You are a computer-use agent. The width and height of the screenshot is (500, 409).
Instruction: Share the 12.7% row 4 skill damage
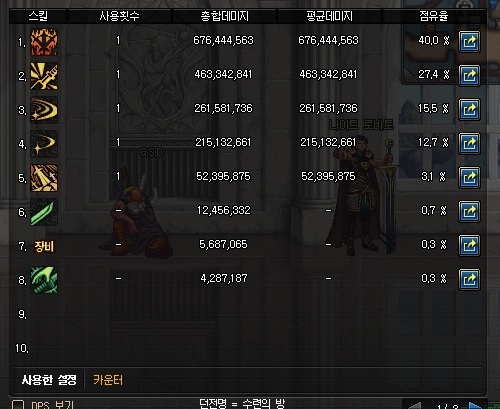point(469,143)
